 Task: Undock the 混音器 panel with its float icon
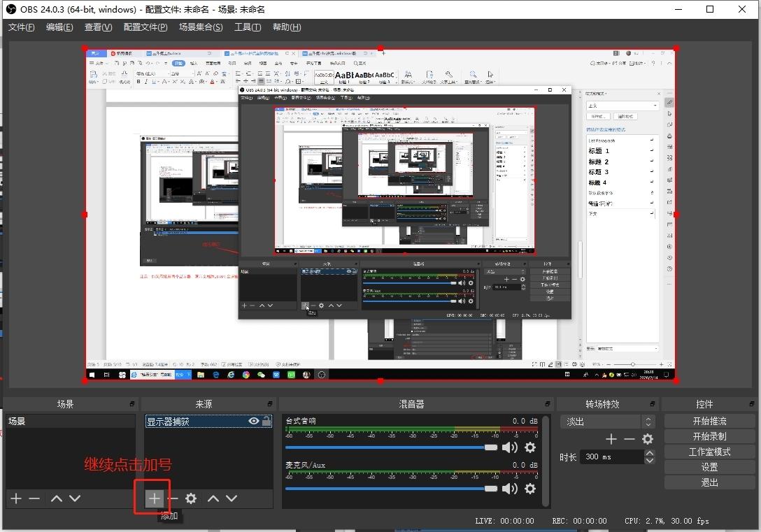(548, 404)
